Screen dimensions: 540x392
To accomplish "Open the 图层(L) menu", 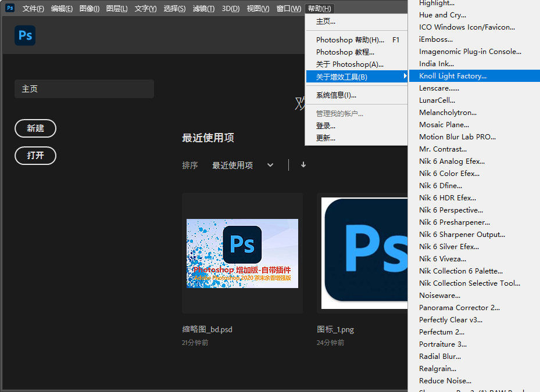I will pyautogui.click(x=117, y=9).
